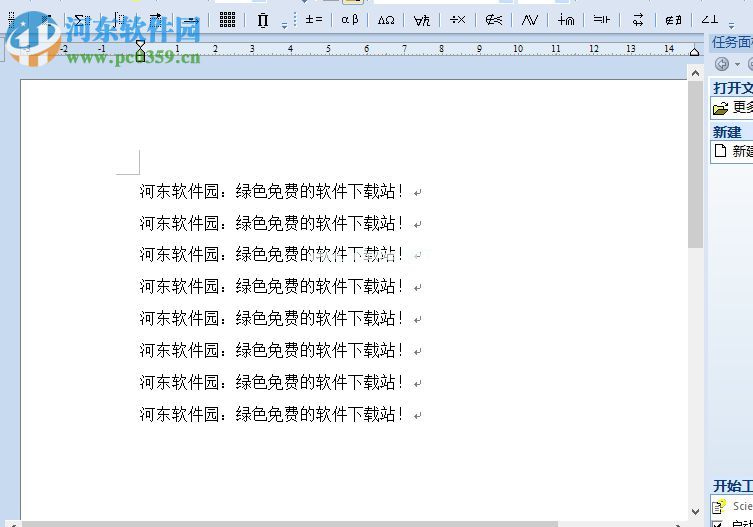Click the horizontal scrollbar thumb at bottom
Image resolution: width=753 pixels, height=527 pixels.
[290, 524]
